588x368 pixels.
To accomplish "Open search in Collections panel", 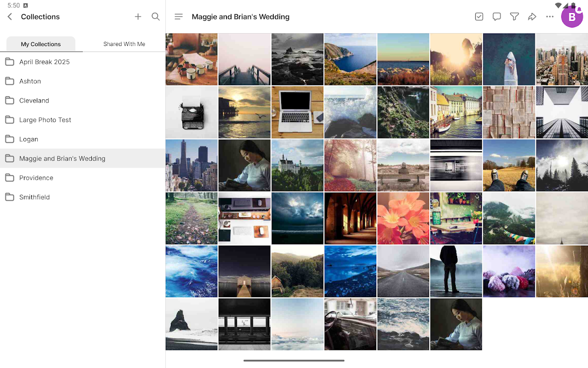I will pyautogui.click(x=156, y=17).
